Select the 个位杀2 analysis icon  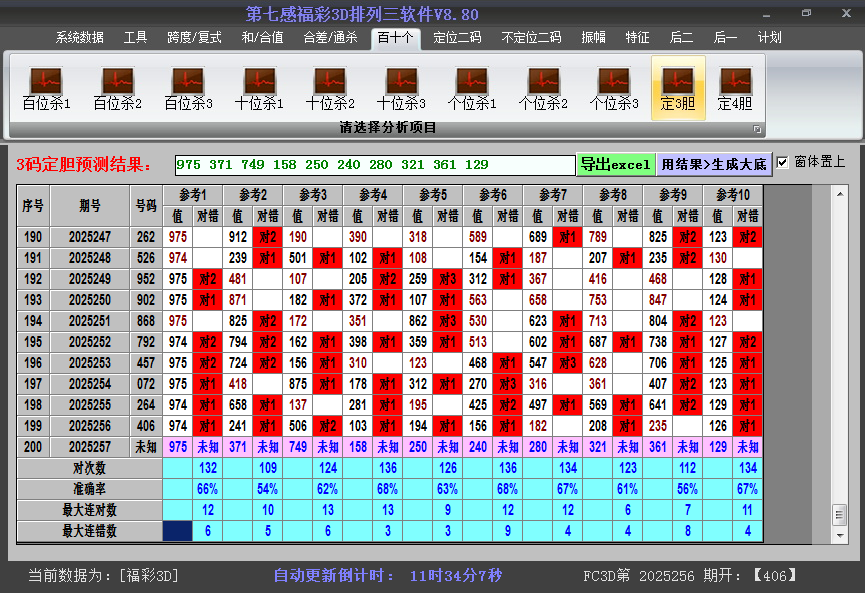click(543, 88)
